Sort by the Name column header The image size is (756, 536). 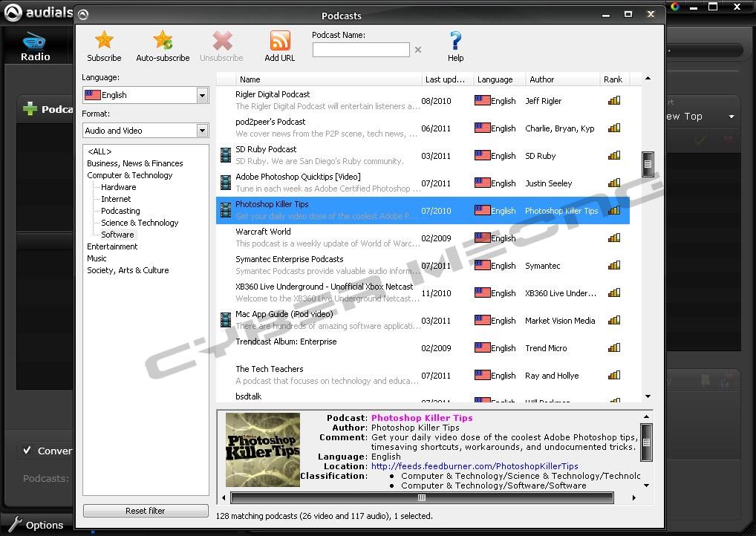[x=328, y=79]
